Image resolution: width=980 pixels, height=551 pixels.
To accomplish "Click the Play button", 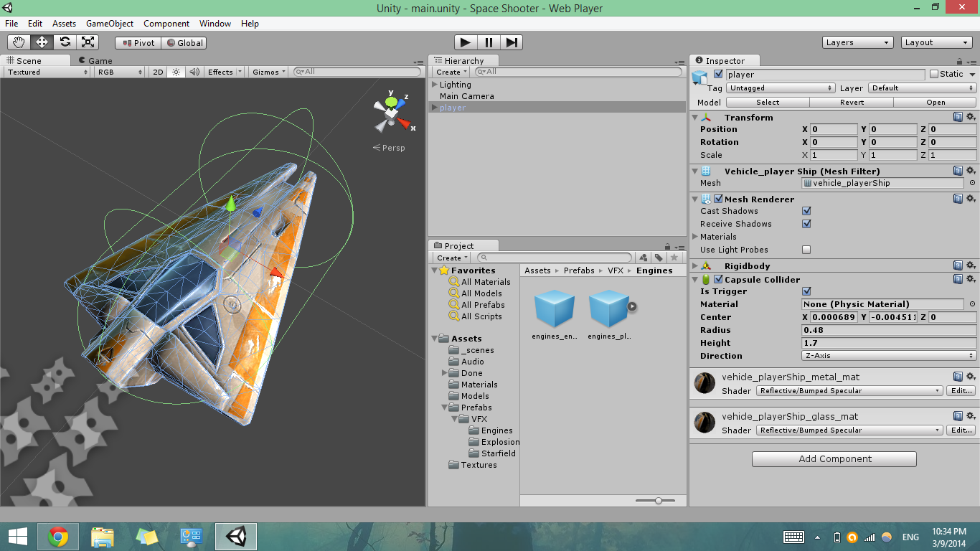I will 466,42.
